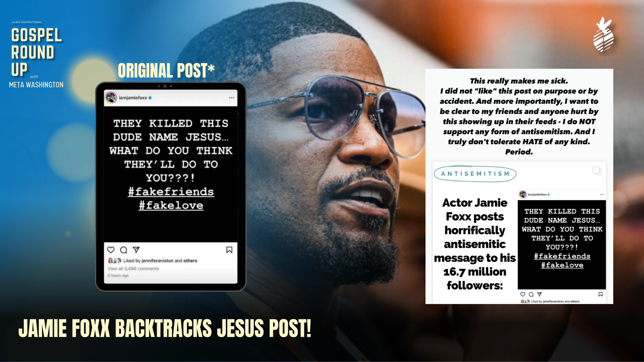Click the Gospel Round Up title
This screenshot has width=644, height=362.
(x=36, y=52)
